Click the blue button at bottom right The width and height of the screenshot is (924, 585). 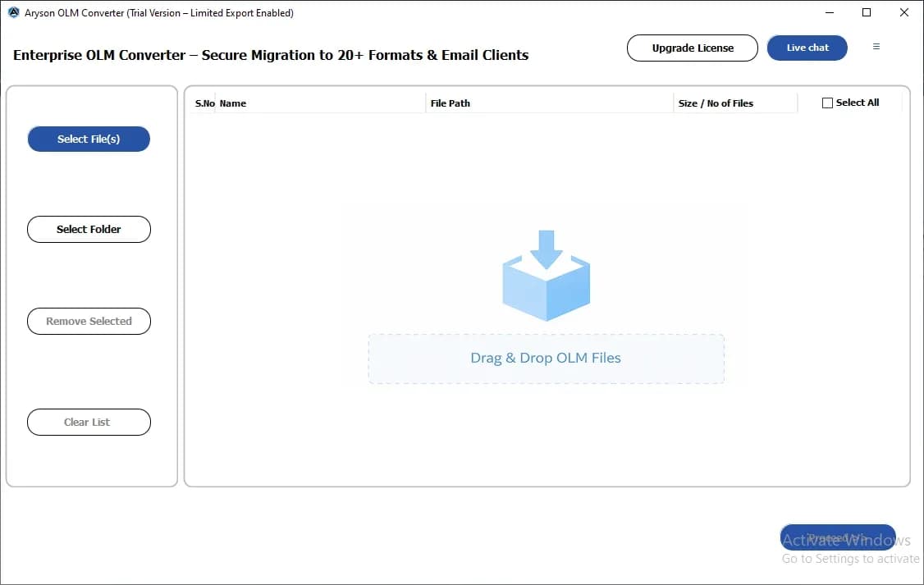(x=838, y=537)
